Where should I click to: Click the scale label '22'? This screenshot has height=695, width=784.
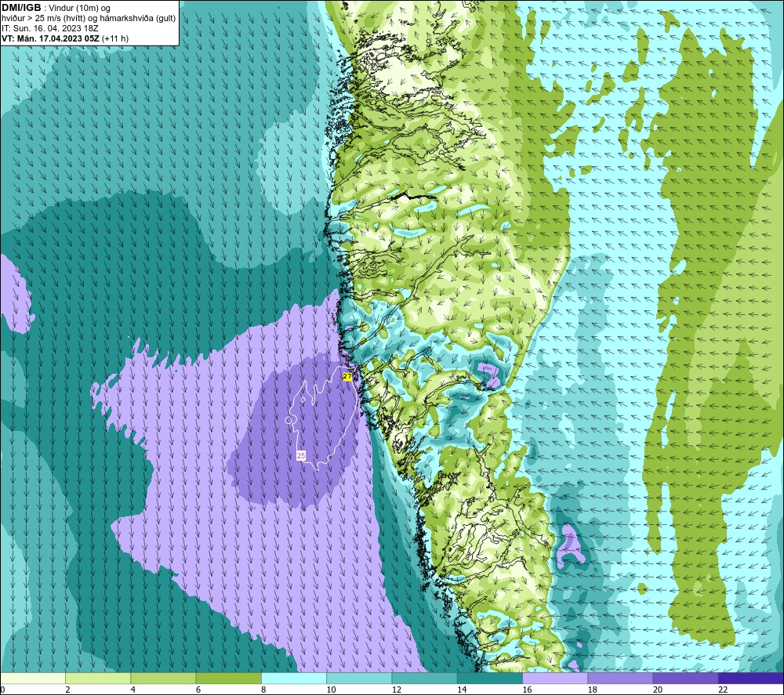(723, 690)
